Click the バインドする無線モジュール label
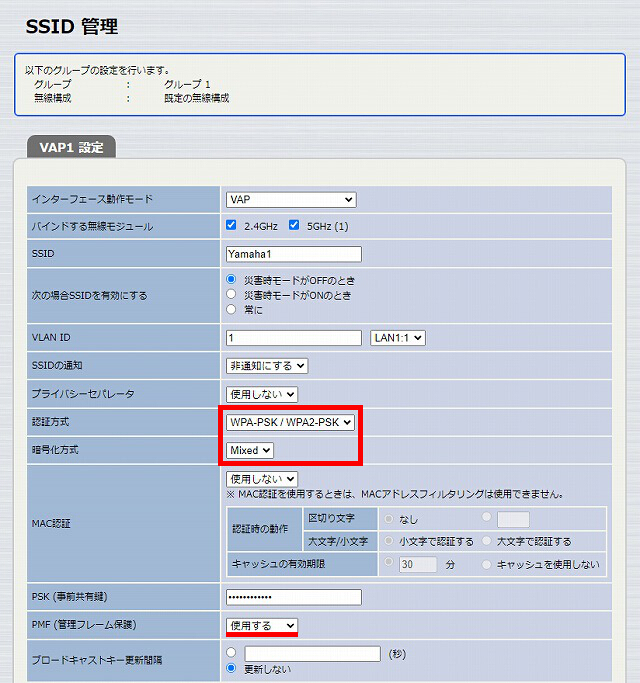 click(92, 227)
